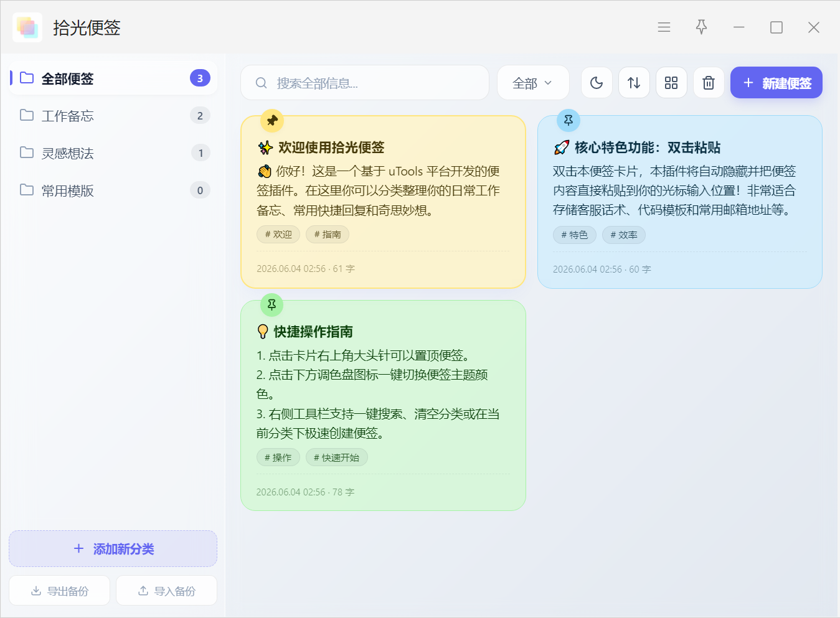Maximize the 拾光便签 window

point(776,27)
